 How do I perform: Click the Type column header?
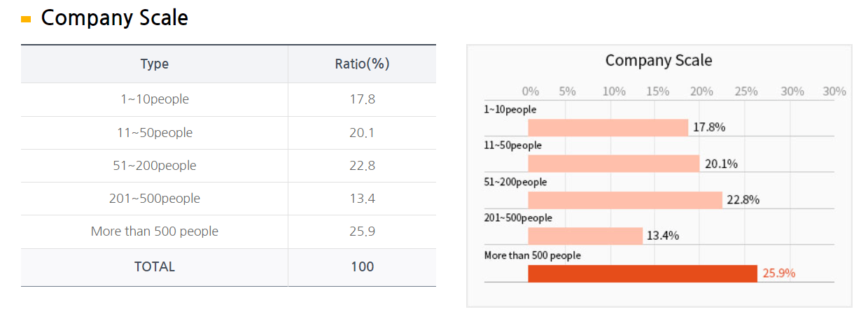(154, 64)
